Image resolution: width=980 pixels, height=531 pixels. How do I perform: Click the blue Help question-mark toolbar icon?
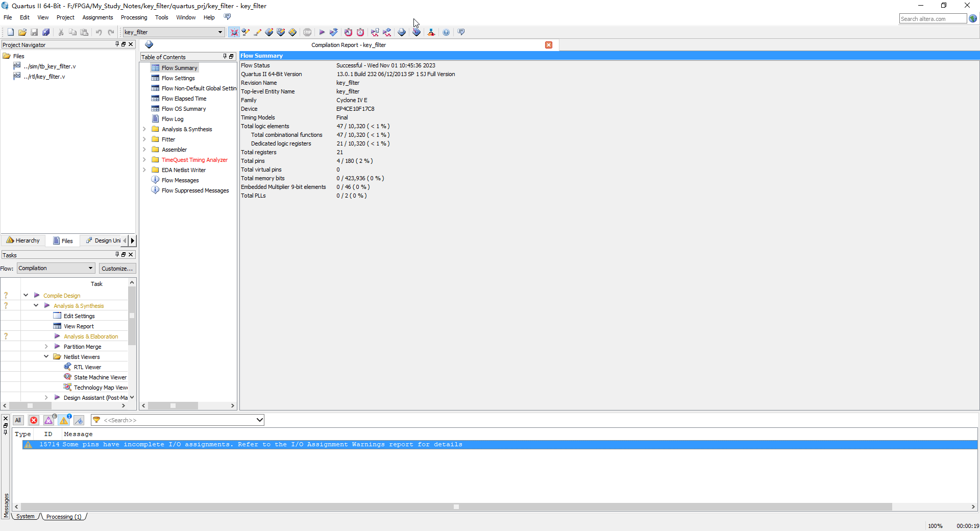[x=446, y=32]
